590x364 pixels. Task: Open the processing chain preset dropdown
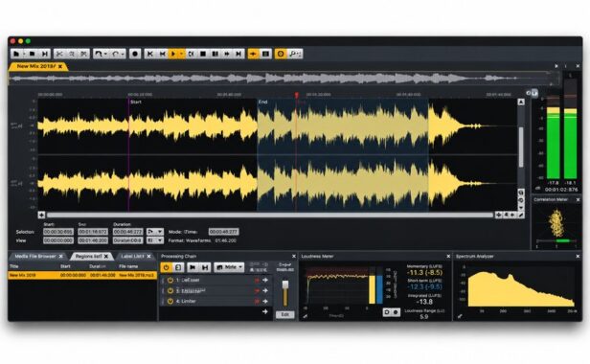coord(229,267)
